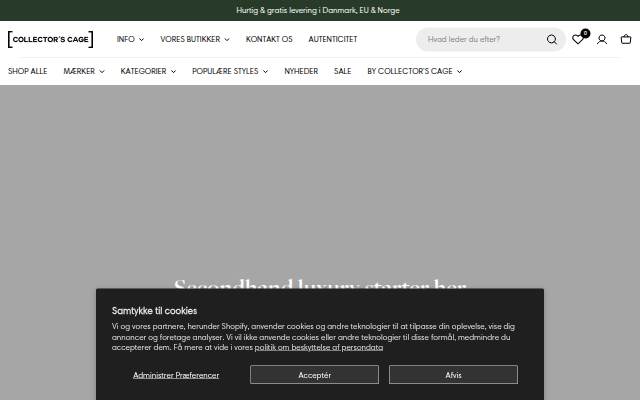This screenshot has height=400, width=640.
Task: Open the account profile icon
Action: [x=602, y=39]
